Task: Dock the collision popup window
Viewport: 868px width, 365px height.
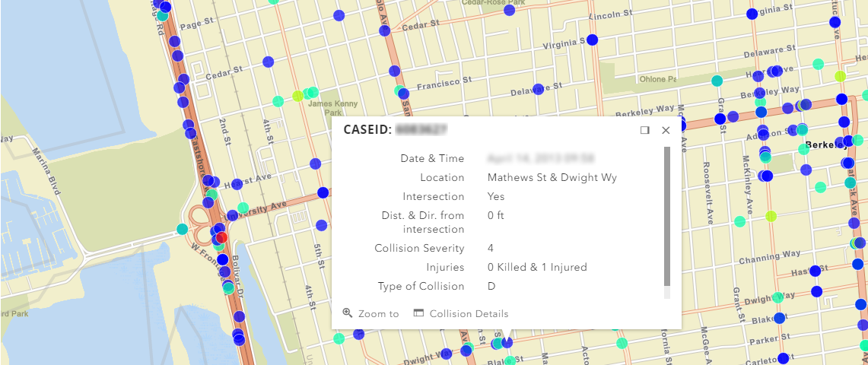Action: click(x=645, y=130)
